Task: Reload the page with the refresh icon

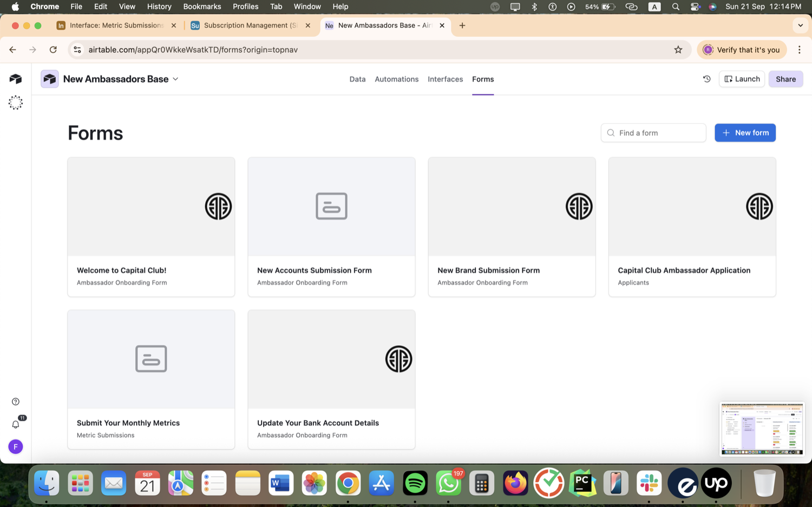Action: point(53,50)
